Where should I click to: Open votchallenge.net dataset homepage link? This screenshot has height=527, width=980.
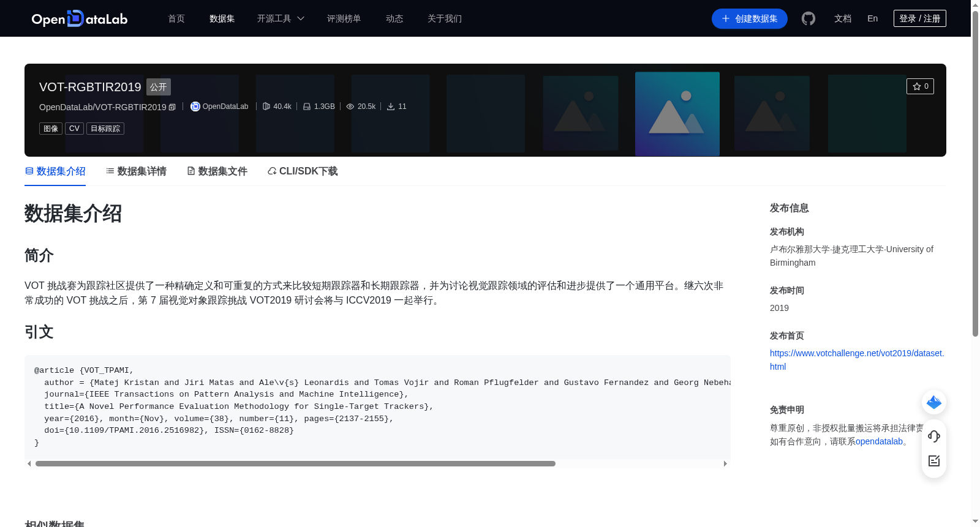point(857,360)
